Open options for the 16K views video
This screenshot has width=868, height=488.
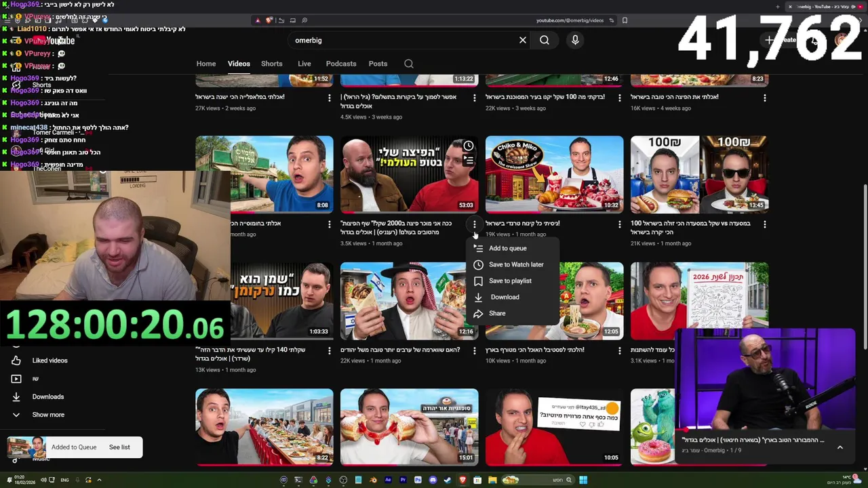(x=765, y=98)
